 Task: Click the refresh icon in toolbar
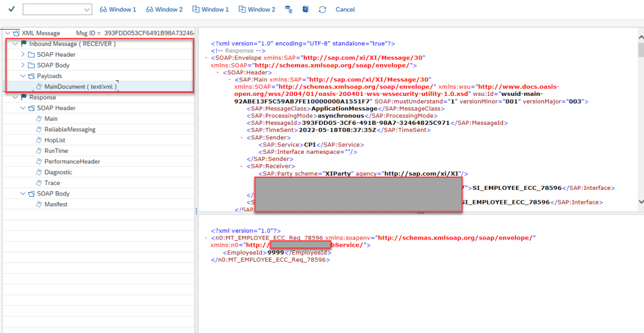tap(323, 9)
